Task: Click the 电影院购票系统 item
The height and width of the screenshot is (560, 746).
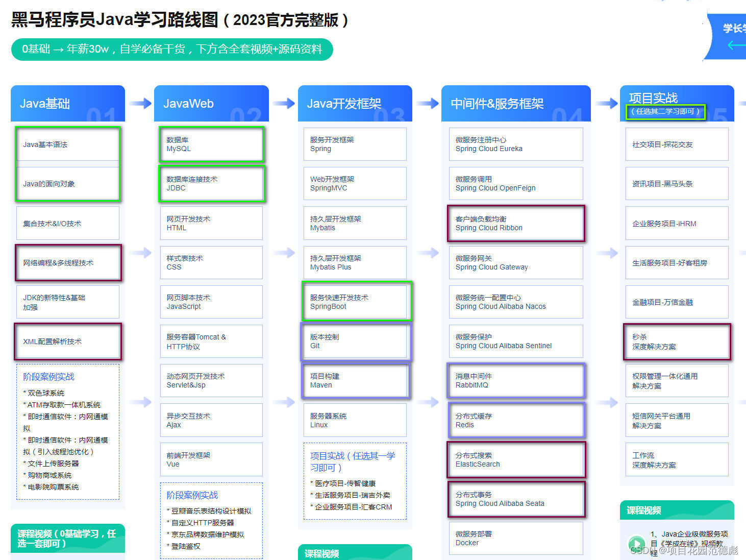Action: pos(51,487)
